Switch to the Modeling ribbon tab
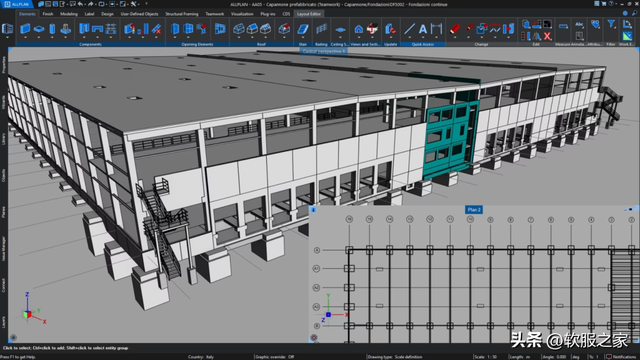The height and width of the screenshot is (360, 640). coord(69,14)
